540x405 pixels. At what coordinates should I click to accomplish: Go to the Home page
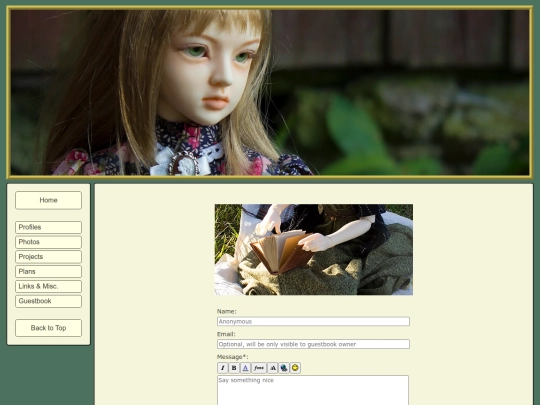coord(48,200)
